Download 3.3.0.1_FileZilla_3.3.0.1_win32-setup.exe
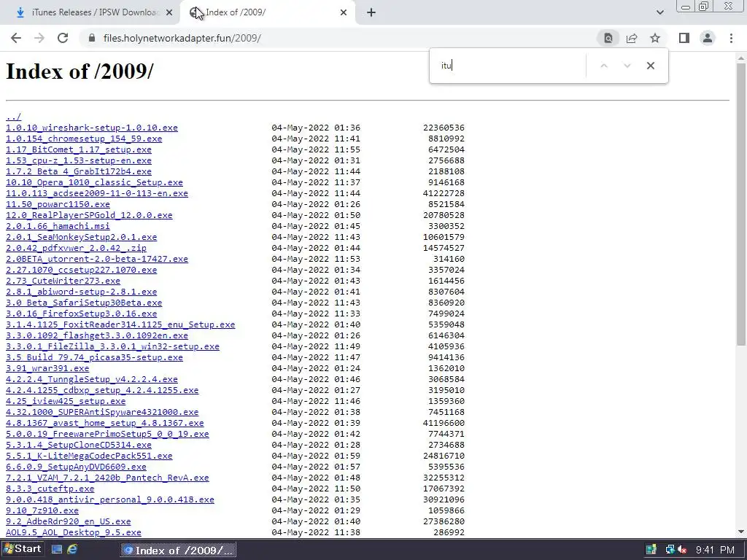This screenshot has height=560, width=747. pos(112,346)
